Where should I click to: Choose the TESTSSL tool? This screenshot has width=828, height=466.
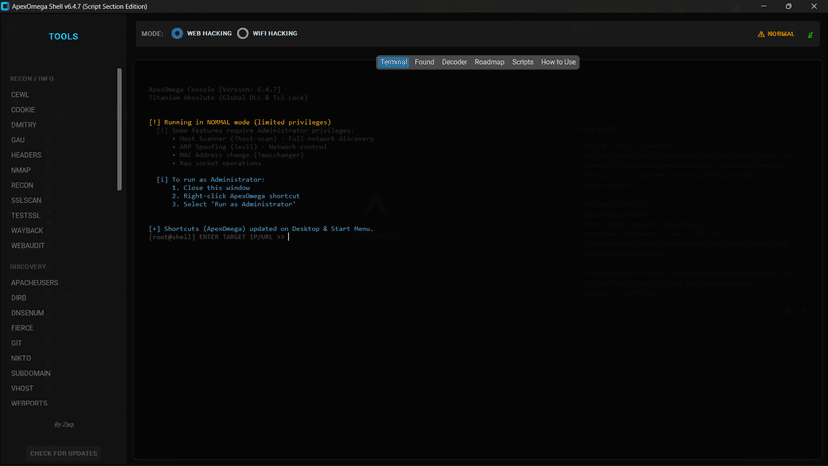[25, 216]
